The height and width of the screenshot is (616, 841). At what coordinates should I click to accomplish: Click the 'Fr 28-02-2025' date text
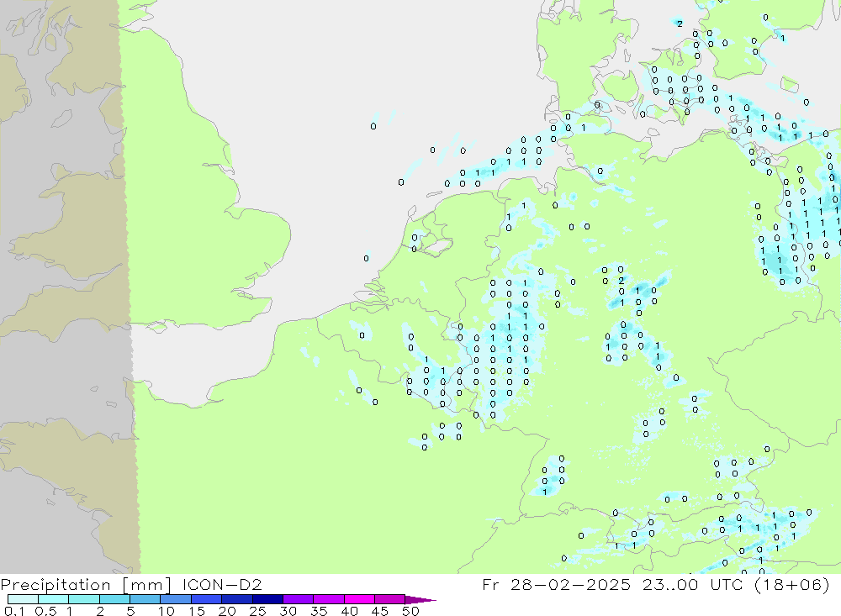[x=556, y=584]
